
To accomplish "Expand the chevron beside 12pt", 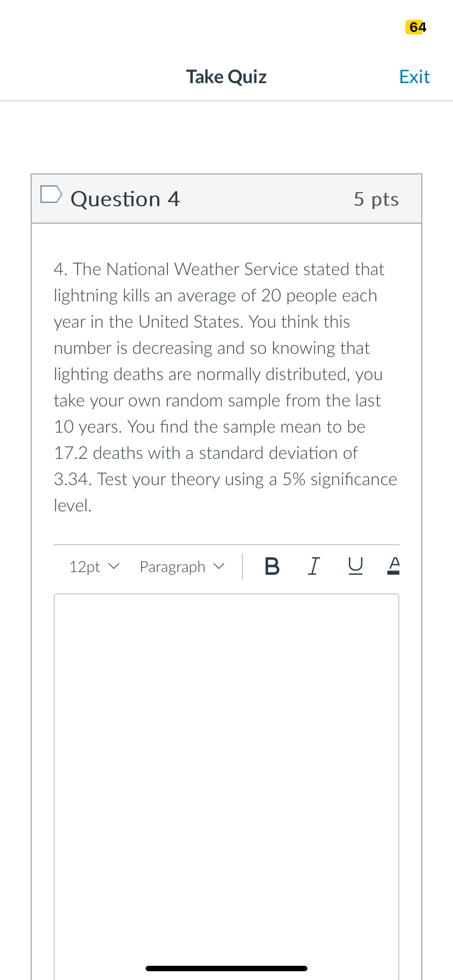I will (x=114, y=567).
